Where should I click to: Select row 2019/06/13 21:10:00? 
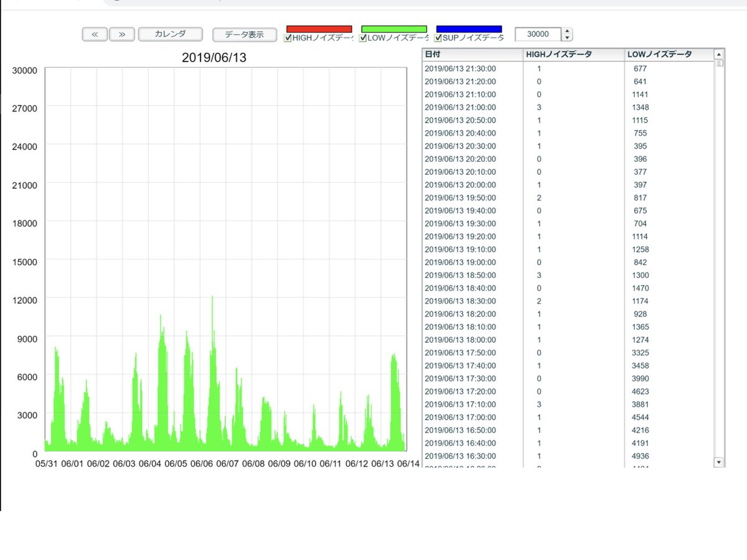(568, 95)
